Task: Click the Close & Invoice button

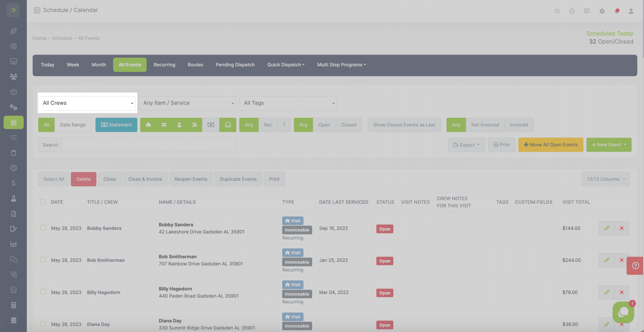Action: coord(145,179)
